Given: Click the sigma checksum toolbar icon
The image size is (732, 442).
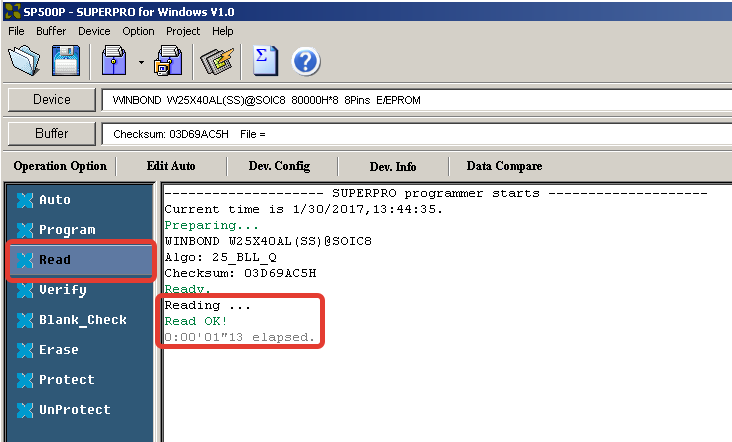Looking at the screenshot, I should pyautogui.click(x=265, y=61).
